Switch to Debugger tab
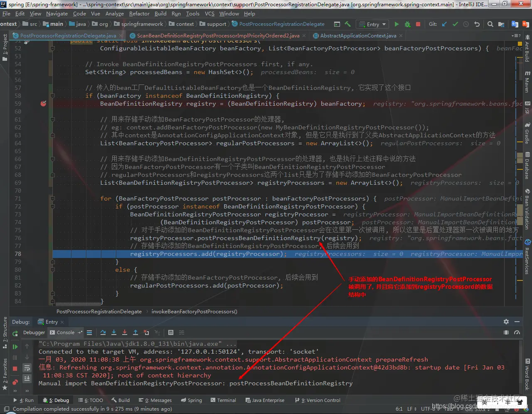The width and height of the screenshot is (532, 414). pyautogui.click(x=34, y=332)
